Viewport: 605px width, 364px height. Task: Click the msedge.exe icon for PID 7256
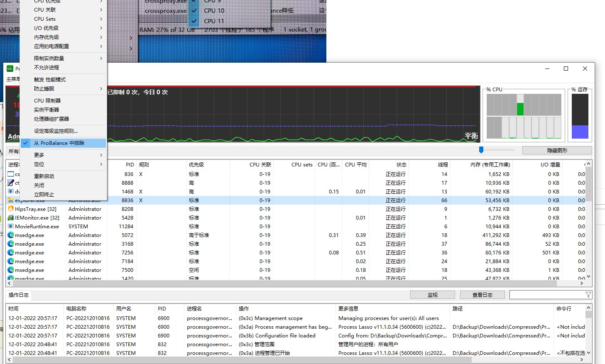[11, 252]
